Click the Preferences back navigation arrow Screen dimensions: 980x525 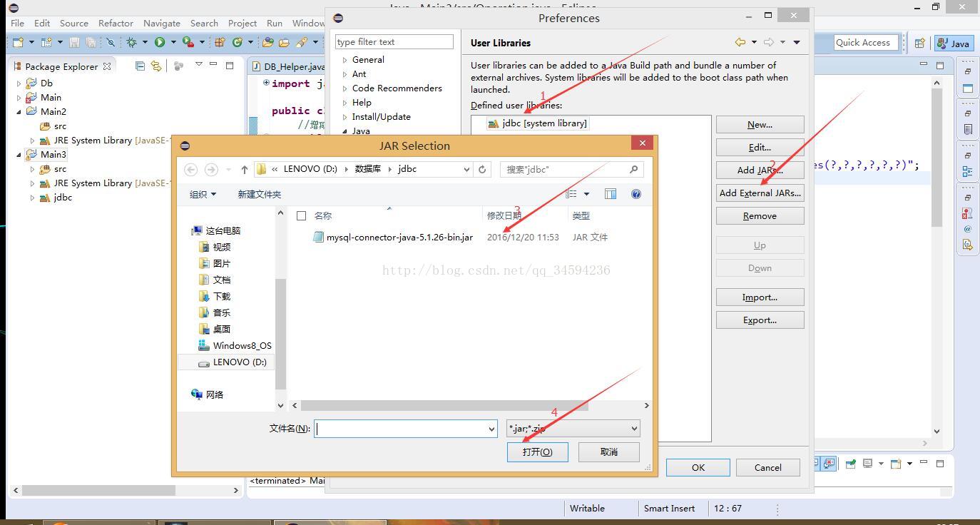740,43
